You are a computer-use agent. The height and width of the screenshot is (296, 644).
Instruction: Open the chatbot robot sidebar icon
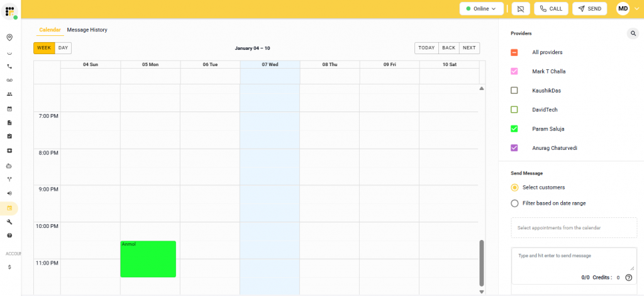coord(9,166)
